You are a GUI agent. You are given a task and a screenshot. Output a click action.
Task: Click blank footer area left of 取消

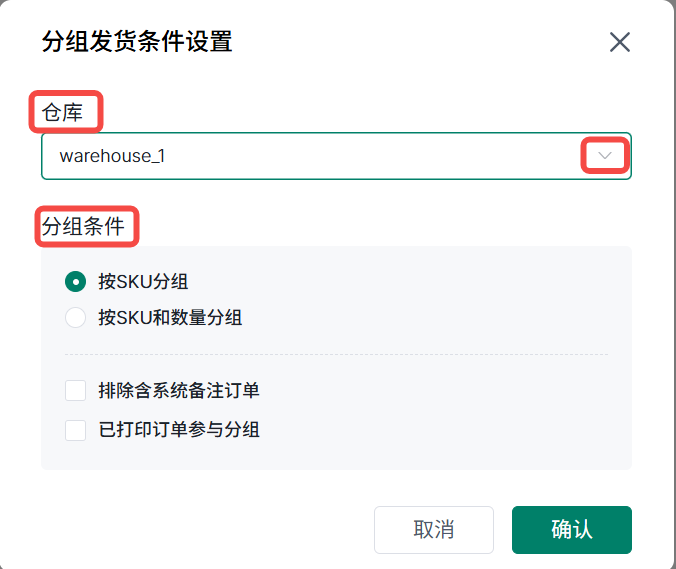pos(200,529)
